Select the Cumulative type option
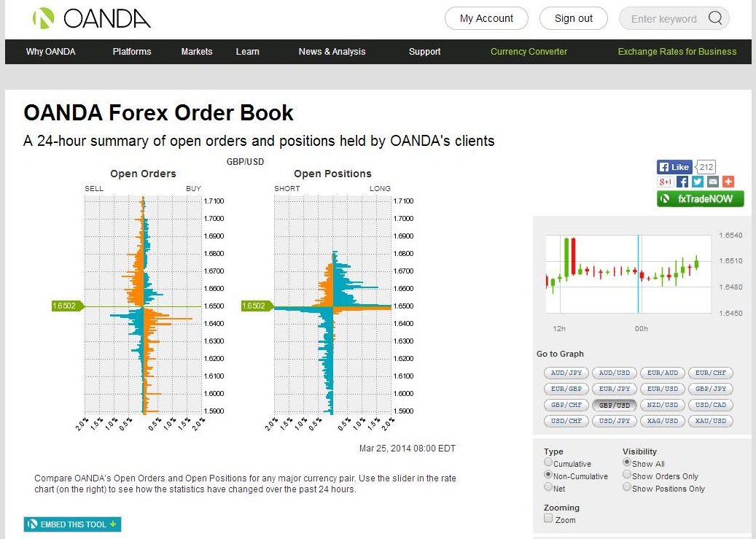The height and width of the screenshot is (539, 756). [x=548, y=462]
